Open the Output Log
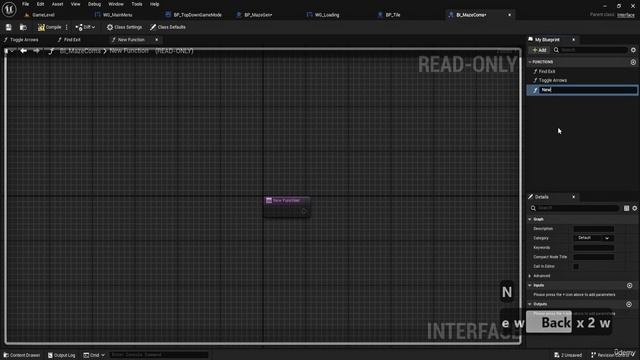640x360 pixels. (61, 355)
